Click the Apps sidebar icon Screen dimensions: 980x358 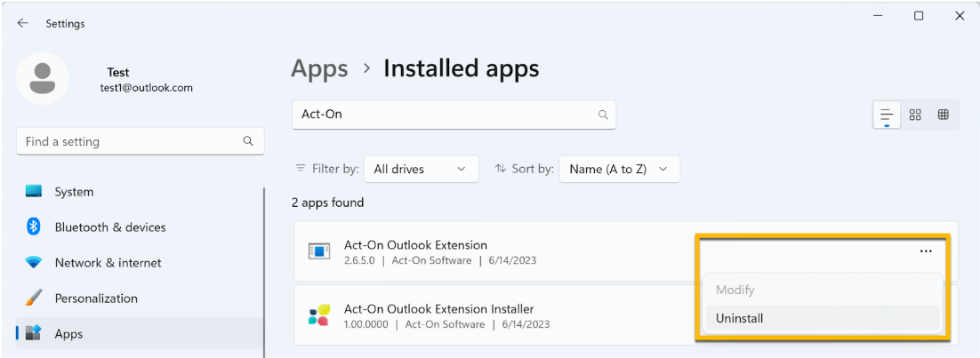pyautogui.click(x=34, y=333)
